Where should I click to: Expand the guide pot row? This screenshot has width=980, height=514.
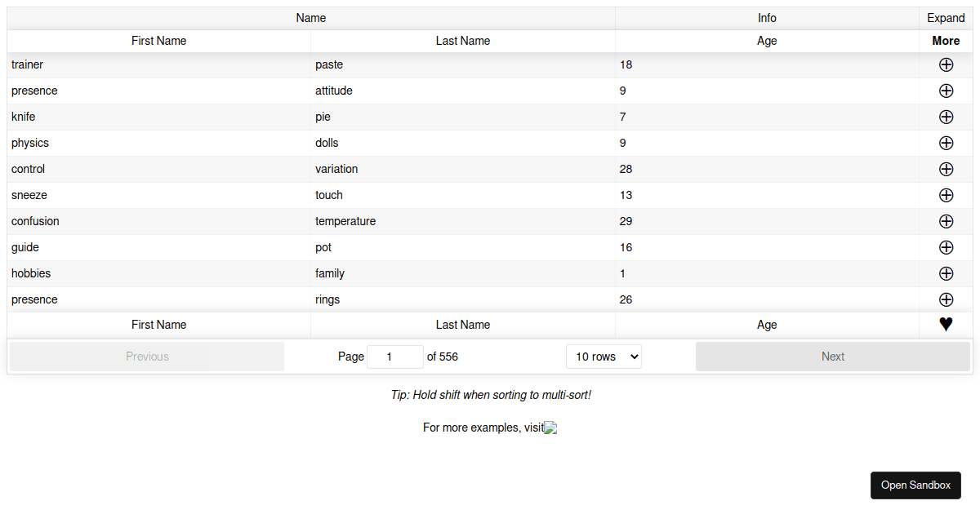(x=946, y=247)
